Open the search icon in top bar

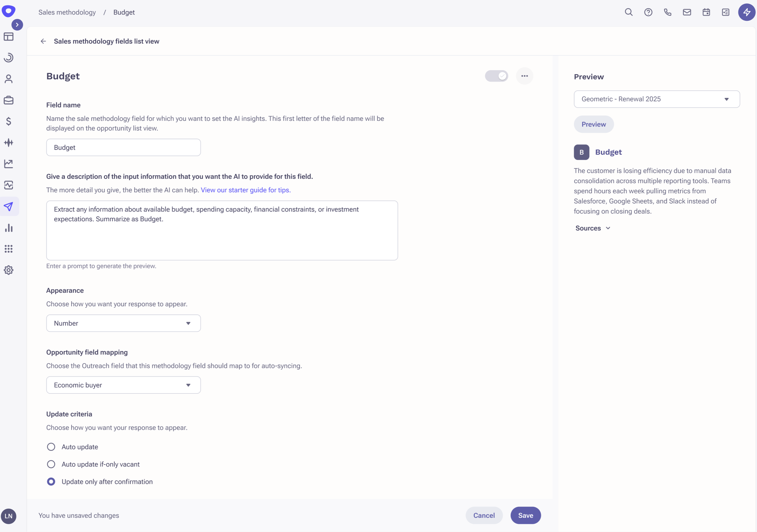pyautogui.click(x=629, y=12)
